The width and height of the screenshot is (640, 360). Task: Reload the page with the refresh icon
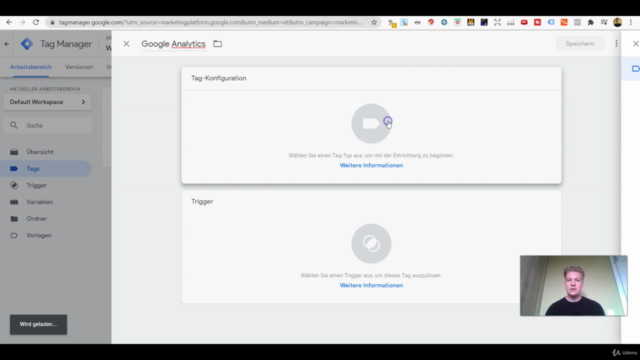(x=36, y=22)
